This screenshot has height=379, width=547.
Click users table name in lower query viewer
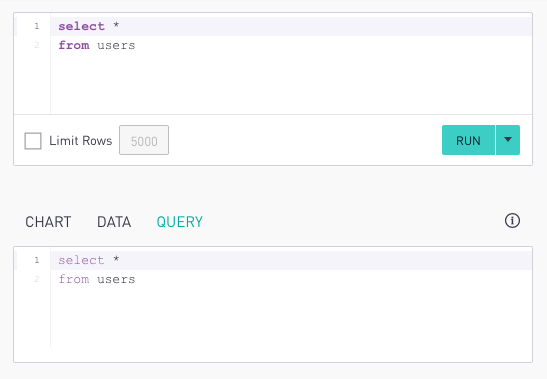(116, 280)
